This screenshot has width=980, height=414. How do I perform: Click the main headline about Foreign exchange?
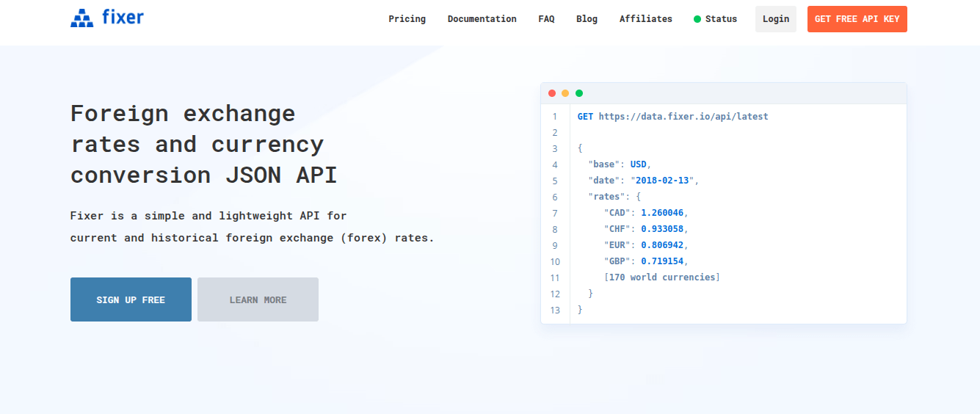(204, 145)
